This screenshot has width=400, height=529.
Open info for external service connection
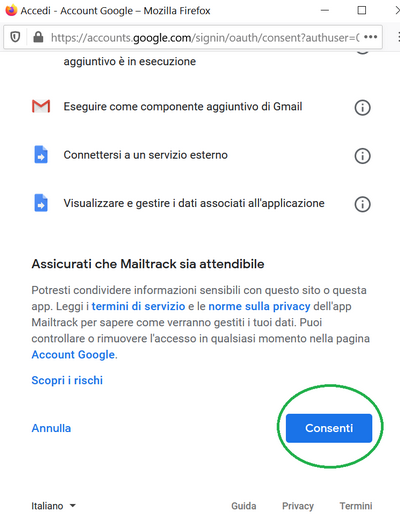362,156
